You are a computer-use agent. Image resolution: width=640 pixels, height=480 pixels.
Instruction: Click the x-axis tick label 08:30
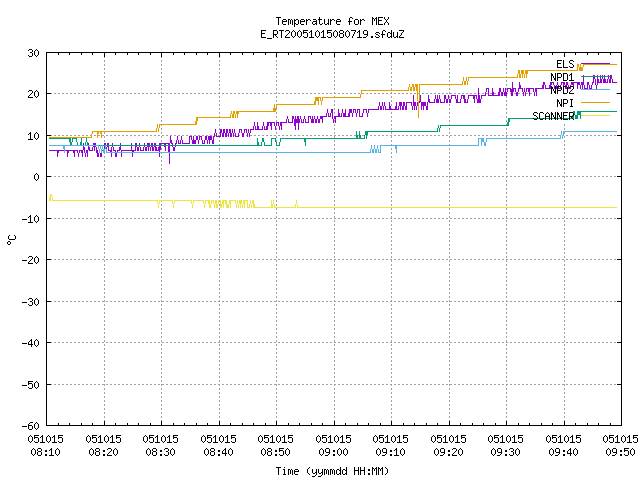(161, 452)
